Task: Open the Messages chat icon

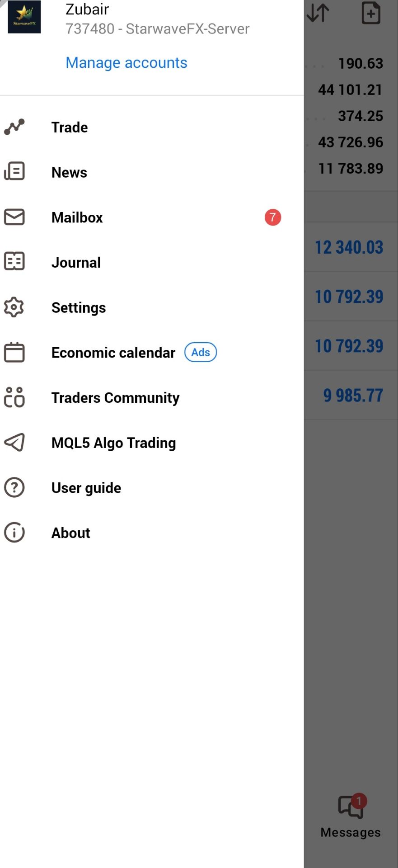Action: [x=351, y=807]
